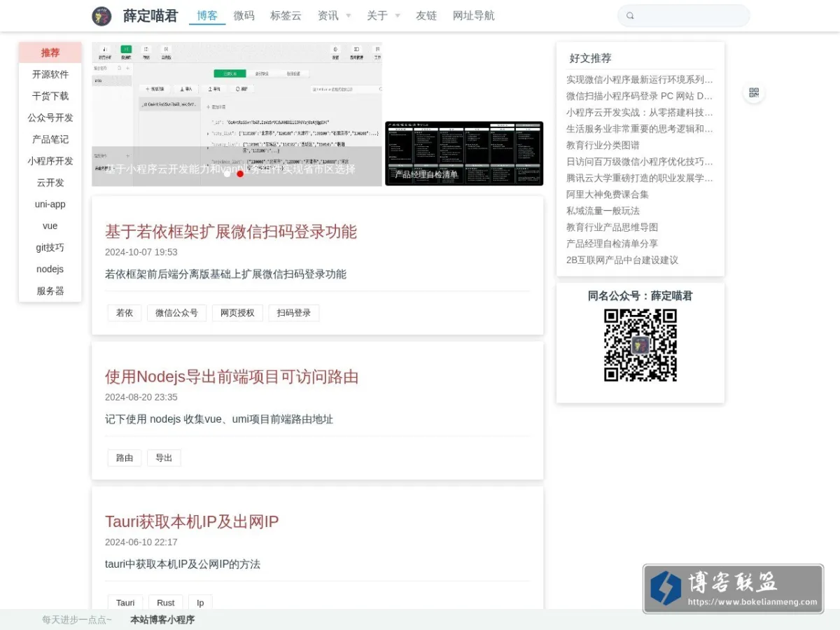Select the 小程序开发 sidebar category
The image size is (840, 630).
pyautogui.click(x=50, y=161)
